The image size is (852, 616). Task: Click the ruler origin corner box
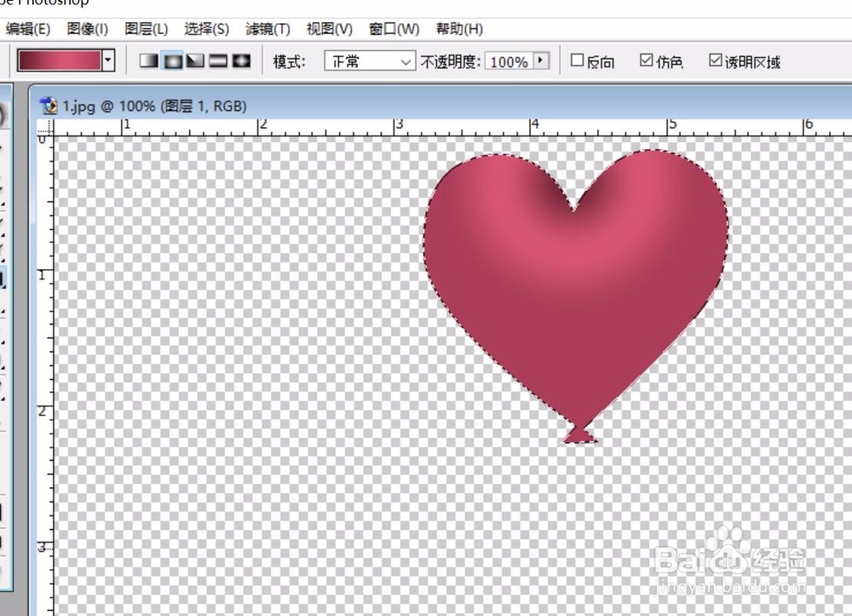pyautogui.click(x=45, y=128)
